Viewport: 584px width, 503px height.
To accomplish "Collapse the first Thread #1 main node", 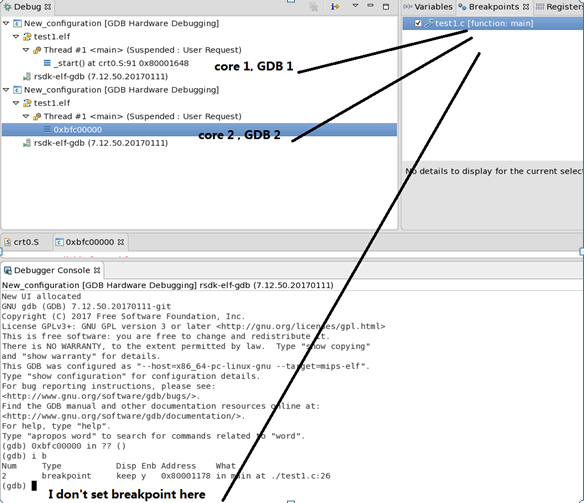I will click(26, 50).
